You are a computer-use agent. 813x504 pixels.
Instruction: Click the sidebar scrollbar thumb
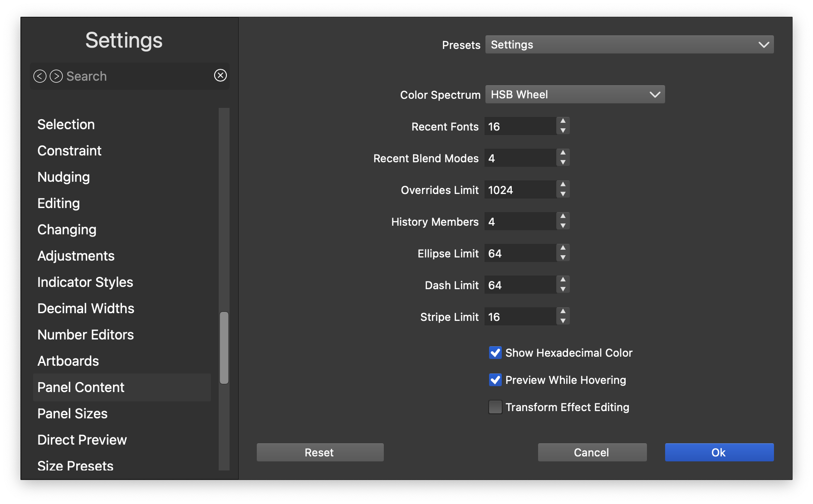tap(224, 348)
